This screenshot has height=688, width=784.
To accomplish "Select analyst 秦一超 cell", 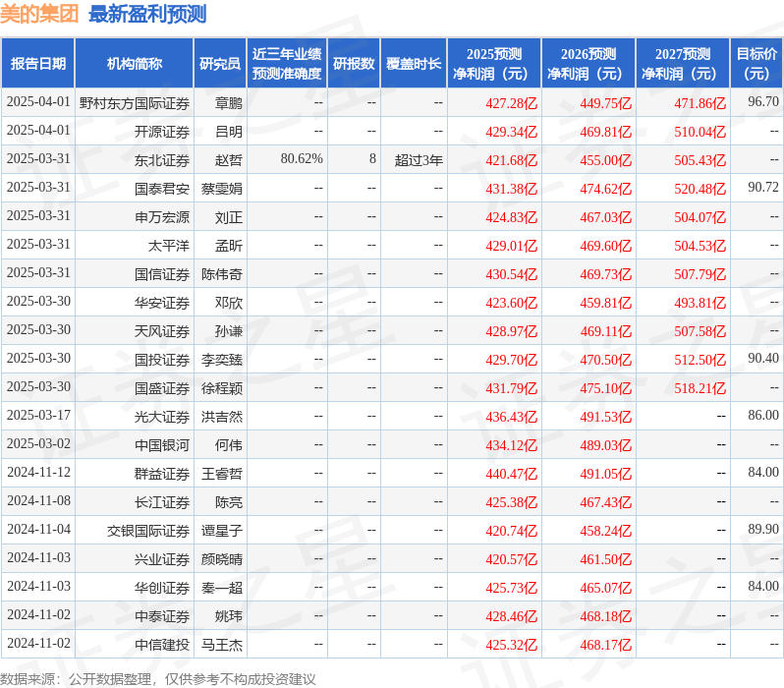I will [222, 588].
